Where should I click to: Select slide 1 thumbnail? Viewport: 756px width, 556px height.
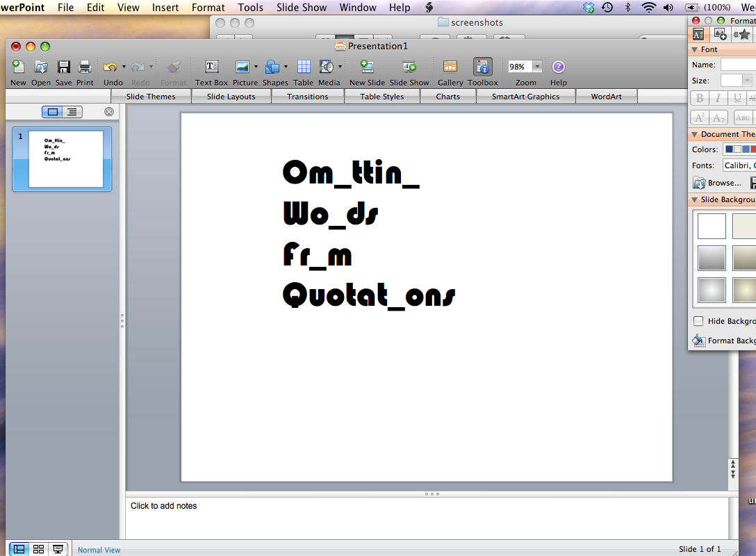pos(65,158)
